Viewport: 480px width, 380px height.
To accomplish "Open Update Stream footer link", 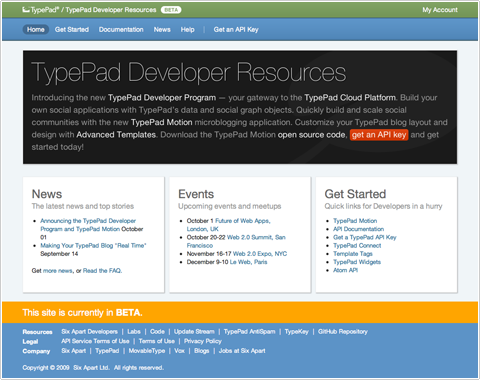I will click(x=194, y=332).
